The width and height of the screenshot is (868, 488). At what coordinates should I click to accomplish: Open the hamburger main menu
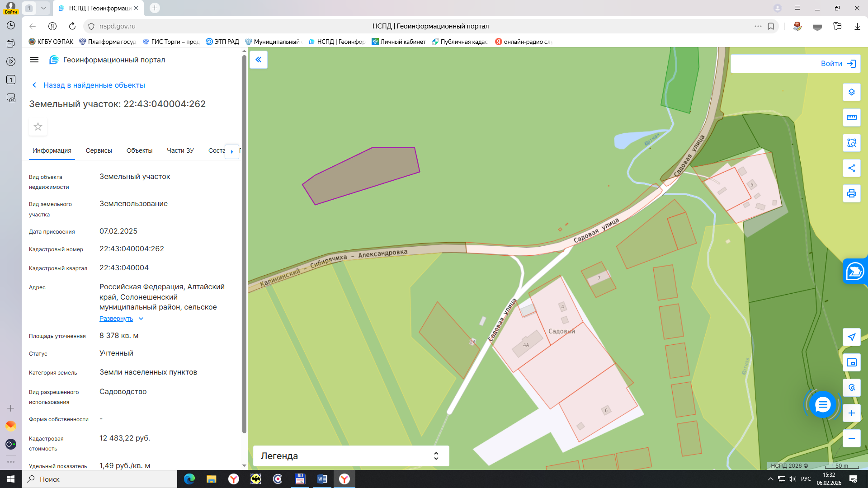(34, 60)
